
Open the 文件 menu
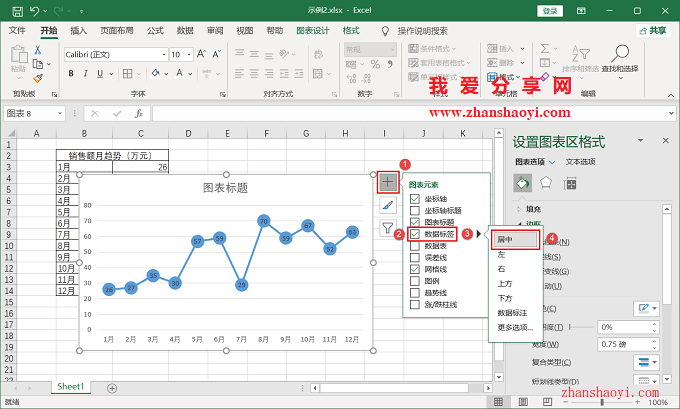coord(17,31)
